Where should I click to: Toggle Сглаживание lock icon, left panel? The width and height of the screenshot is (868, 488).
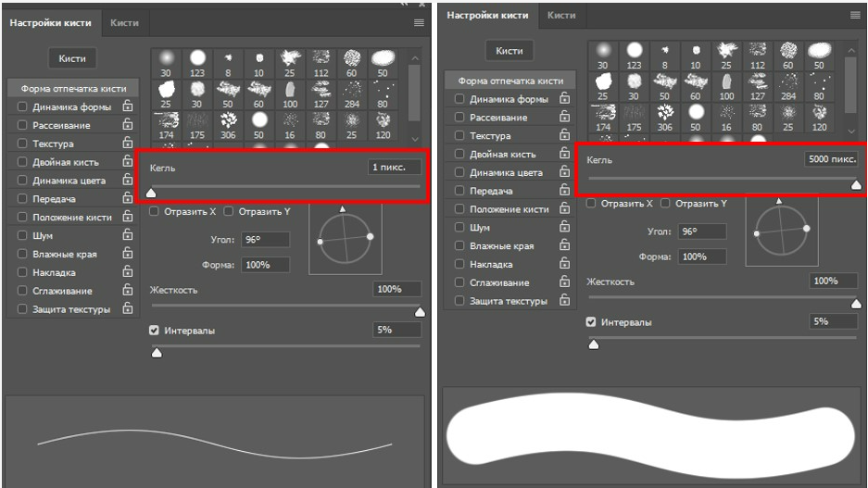pos(127,289)
